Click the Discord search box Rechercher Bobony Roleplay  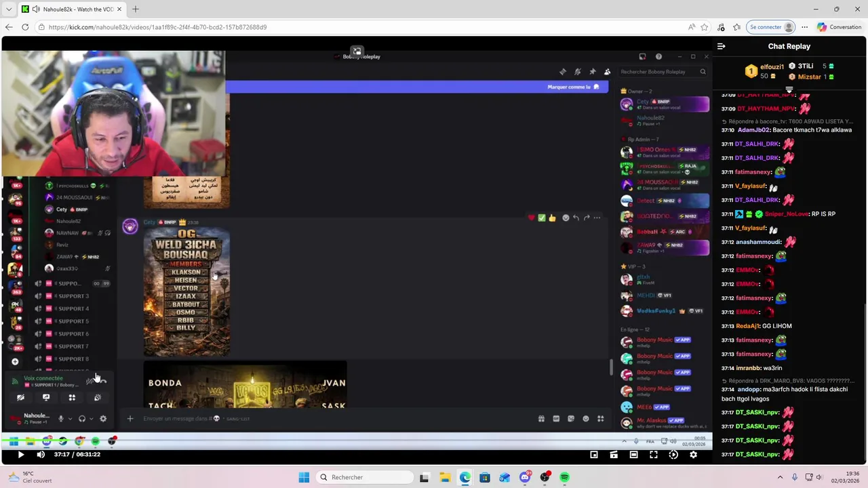(x=663, y=72)
